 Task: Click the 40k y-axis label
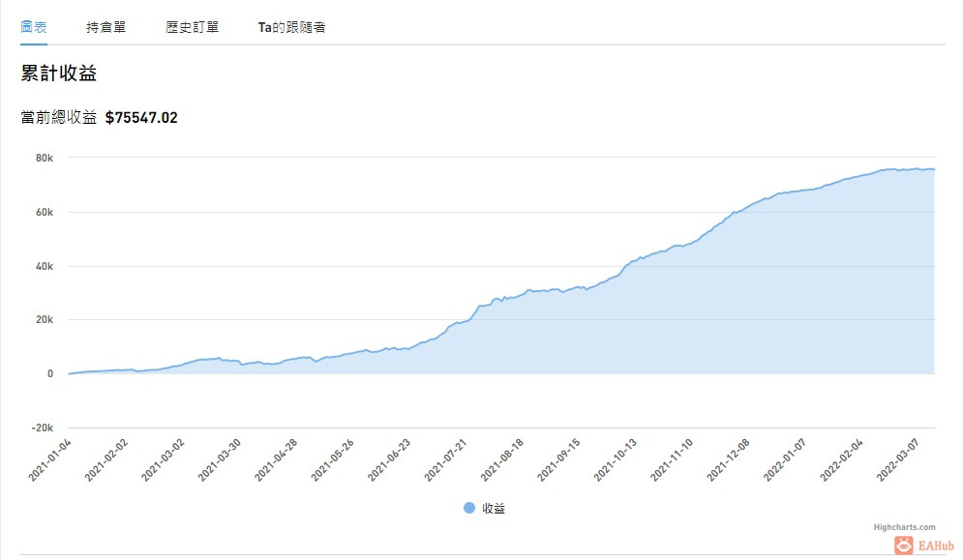(45, 266)
